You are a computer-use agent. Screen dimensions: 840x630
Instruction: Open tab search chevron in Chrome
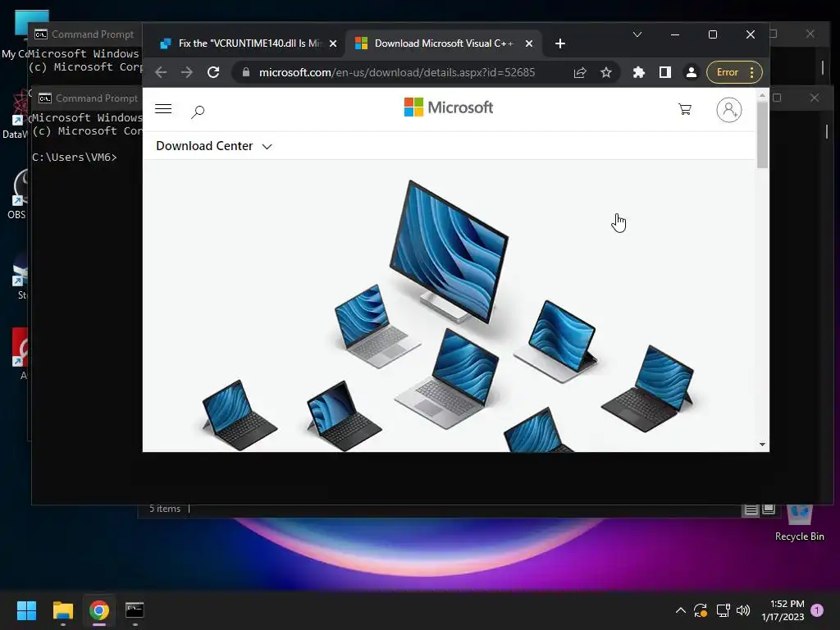tap(637, 34)
